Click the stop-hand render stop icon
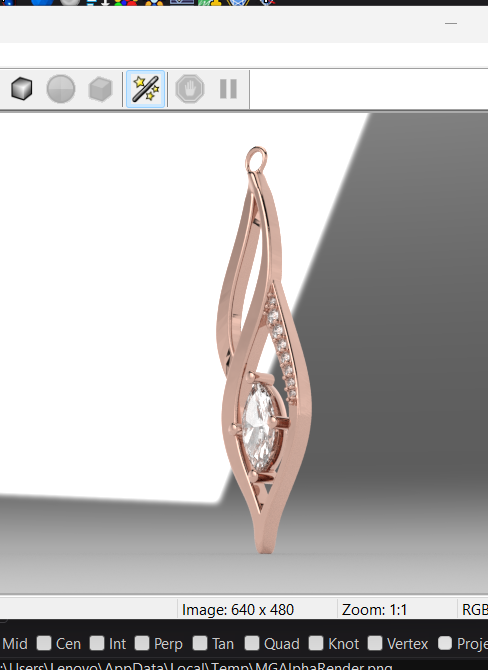Viewport: 488px width, 670px height. 190,89
